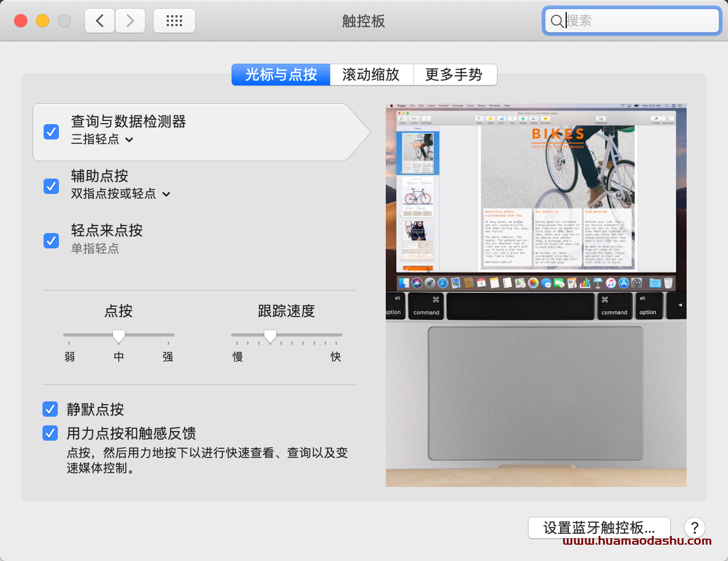The height and width of the screenshot is (561, 728).
Task: Click the 轻点来点按 label
Action: 107,230
